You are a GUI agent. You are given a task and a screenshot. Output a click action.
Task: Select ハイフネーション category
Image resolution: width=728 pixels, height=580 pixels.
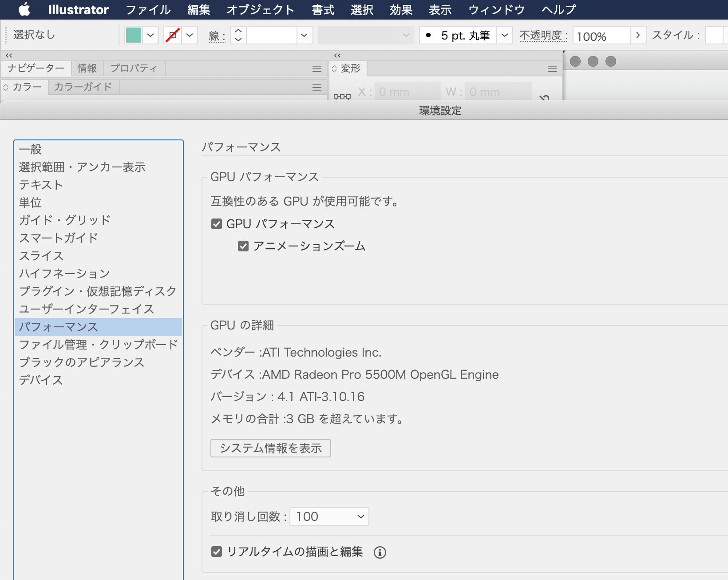click(99, 274)
